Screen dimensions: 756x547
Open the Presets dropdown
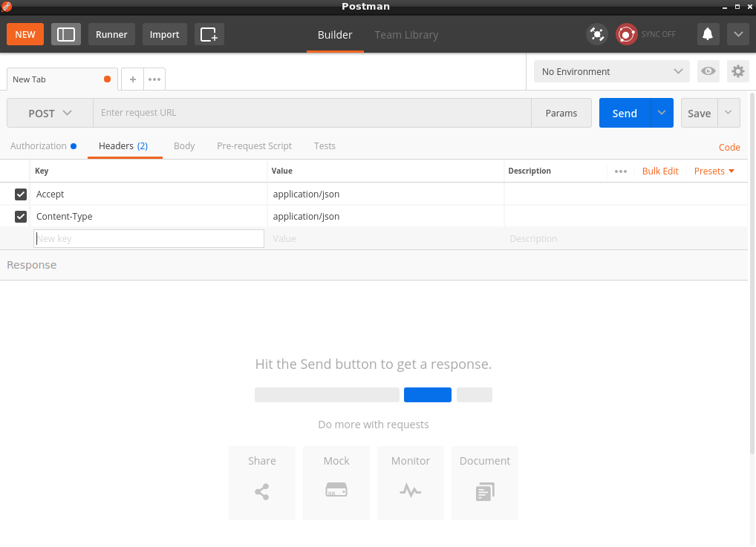pos(714,171)
